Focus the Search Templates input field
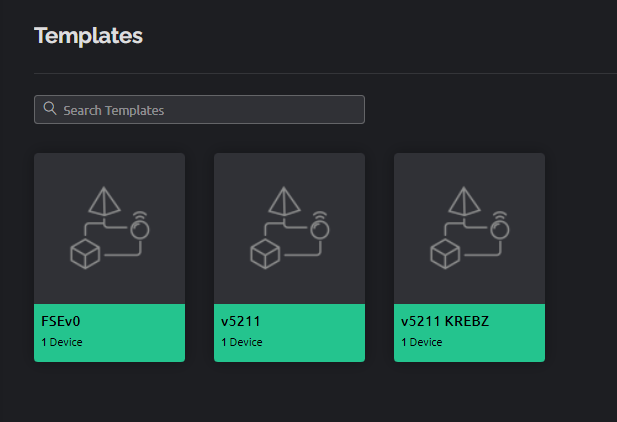 pos(199,109)
